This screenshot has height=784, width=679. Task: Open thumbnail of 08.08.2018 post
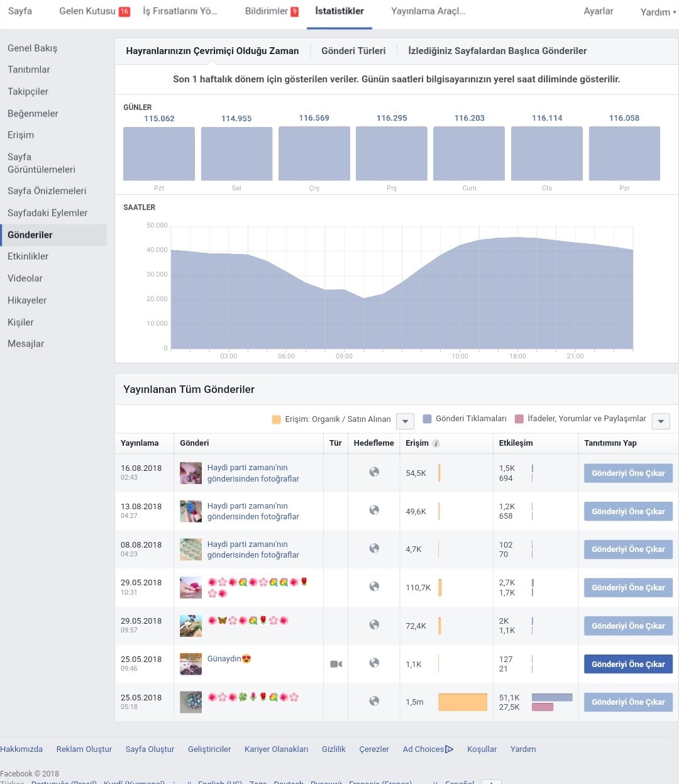pyautogui.click(x=190, y=549)
